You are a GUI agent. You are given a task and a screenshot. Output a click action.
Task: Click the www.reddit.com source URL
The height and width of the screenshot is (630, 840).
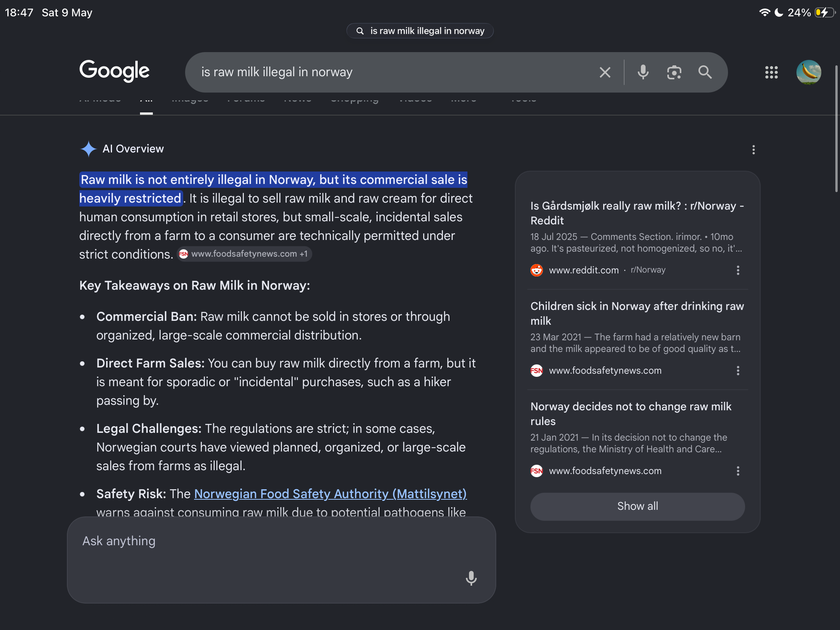[x=584, y=270]
